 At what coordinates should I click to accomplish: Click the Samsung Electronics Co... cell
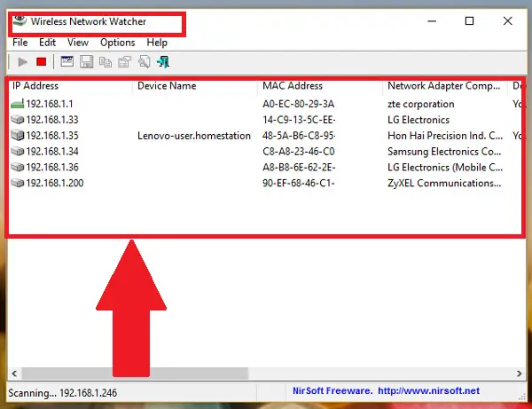(x=444, y=152)
